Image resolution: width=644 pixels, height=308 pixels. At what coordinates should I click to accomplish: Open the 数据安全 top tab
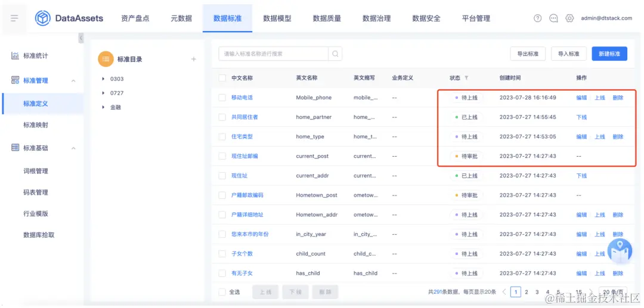click(426, 18)
